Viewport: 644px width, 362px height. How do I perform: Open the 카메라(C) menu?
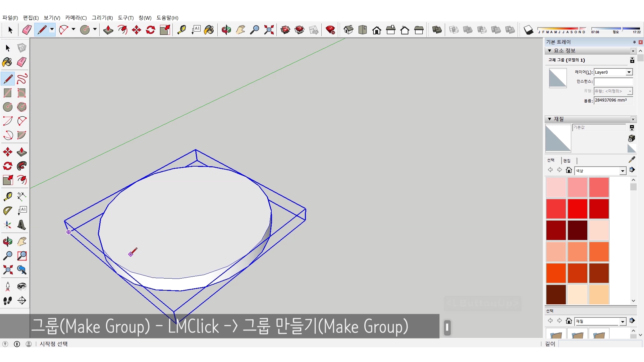(x=76, y=18)
